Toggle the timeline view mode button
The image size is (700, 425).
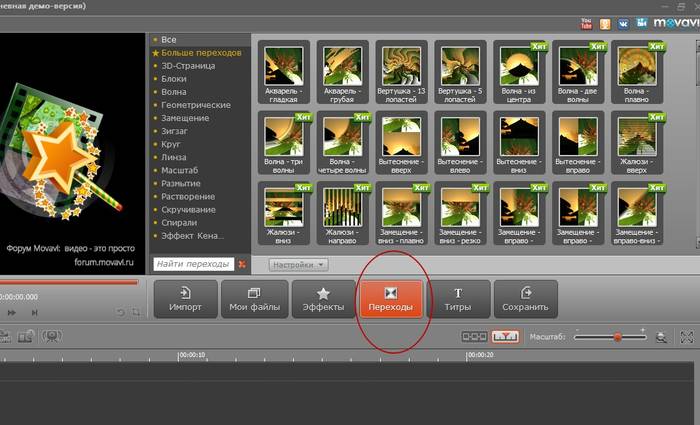(x=506, y=338)
